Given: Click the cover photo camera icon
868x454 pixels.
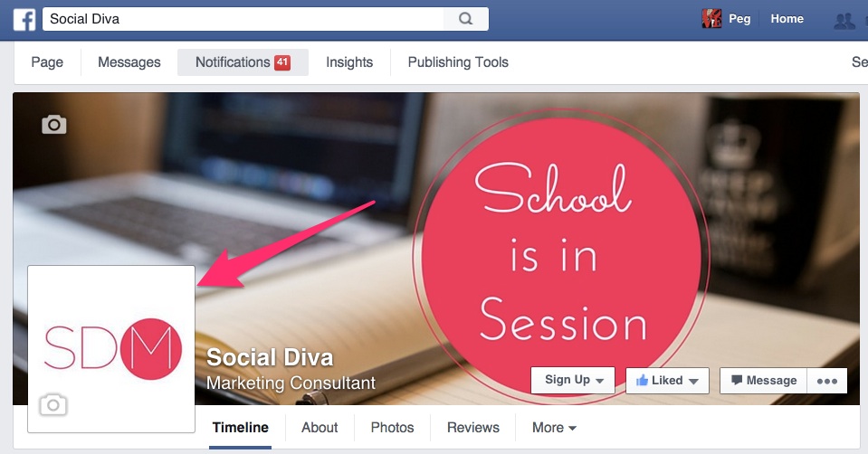Looking at the screenshot, I should click(53, 125).
